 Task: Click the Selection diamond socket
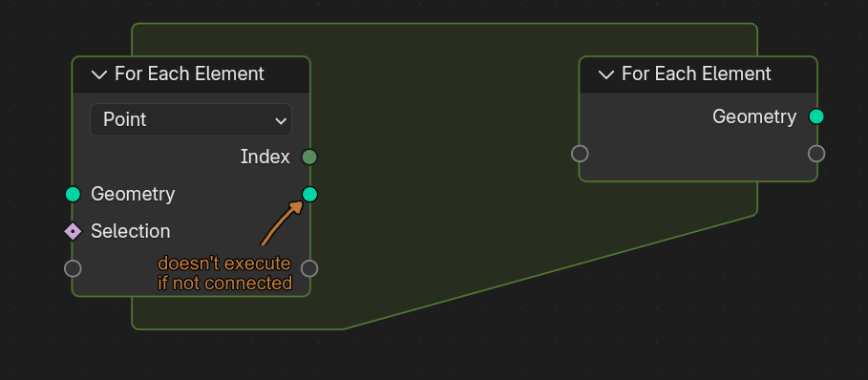[73, 231]
